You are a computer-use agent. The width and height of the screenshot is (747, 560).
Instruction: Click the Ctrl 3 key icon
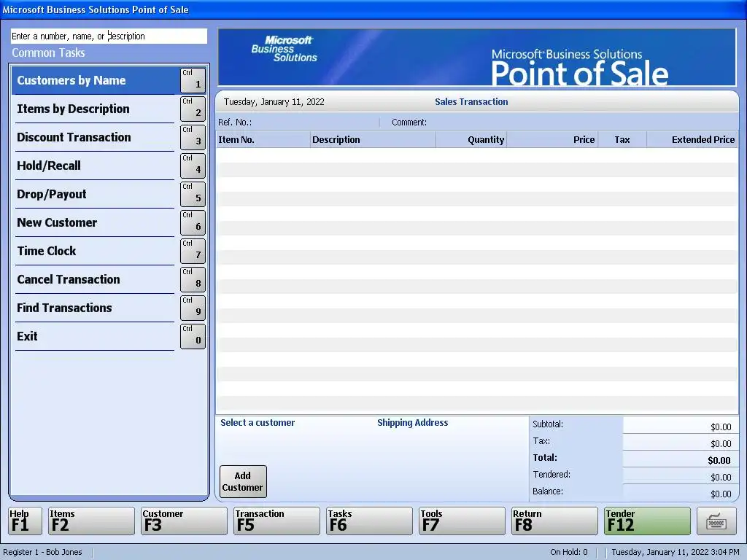pyautogui.click(x=193, y=137)
